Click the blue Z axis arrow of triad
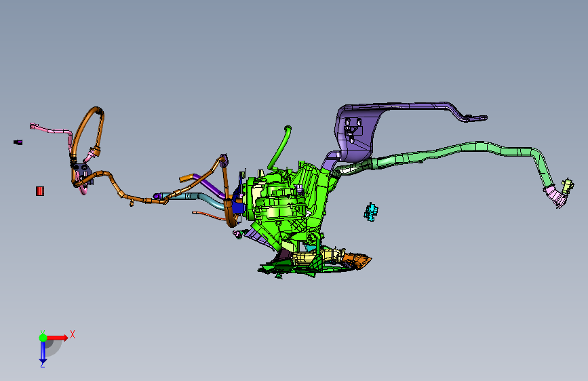Image resolution: width=588 pixels, height=381 pixels. (x=43, y=353)
